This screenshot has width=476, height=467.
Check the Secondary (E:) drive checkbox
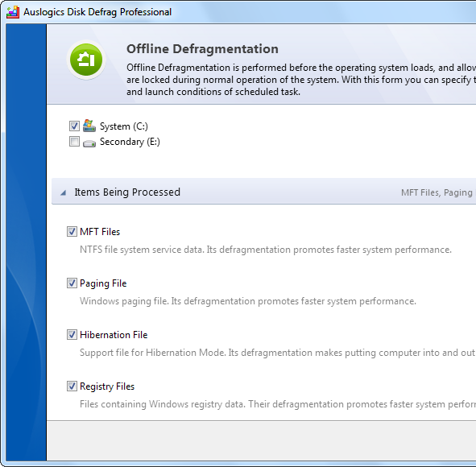(x=74, y=142)
